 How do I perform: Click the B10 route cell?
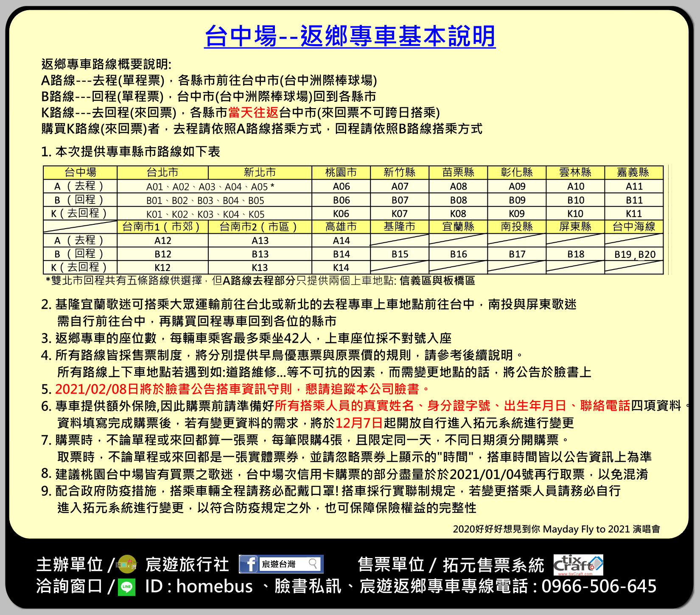575,200
